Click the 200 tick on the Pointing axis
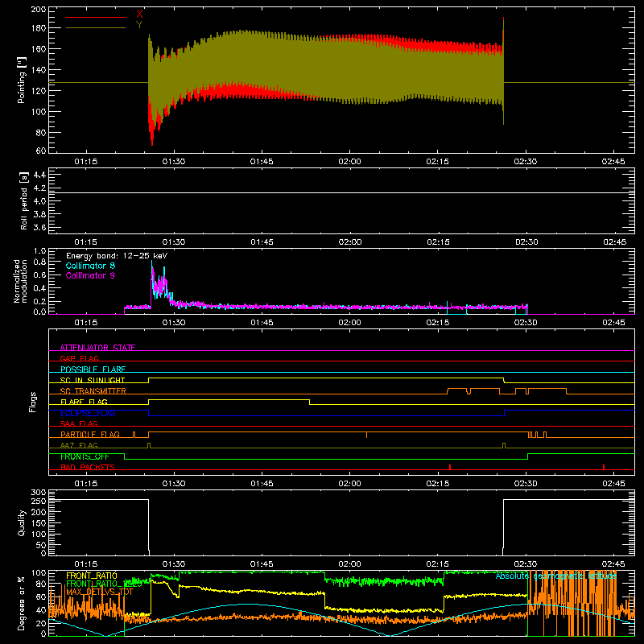This screenshot has height=644, width=644. click(x=38, y=10)
